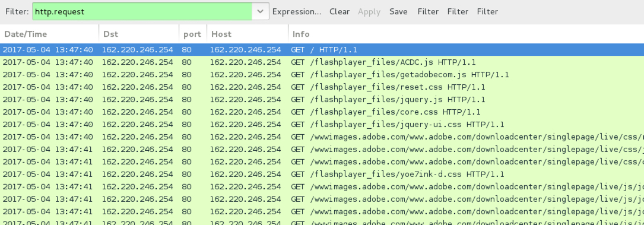Select the core.css request packet

coord(322,112)
